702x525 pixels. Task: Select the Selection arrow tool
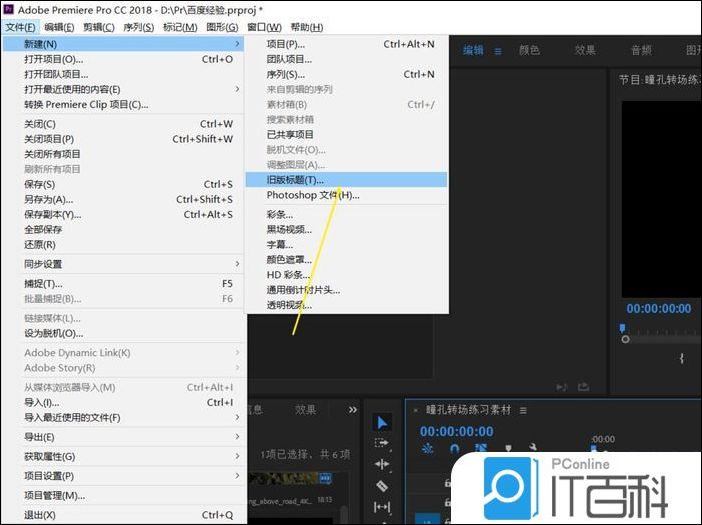click(381, 422)
